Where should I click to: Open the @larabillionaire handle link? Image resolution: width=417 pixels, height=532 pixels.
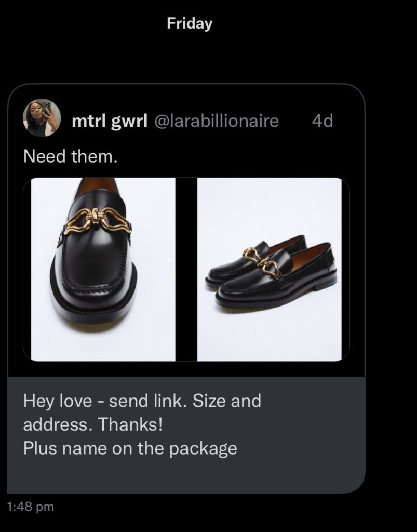coord(215,121)
